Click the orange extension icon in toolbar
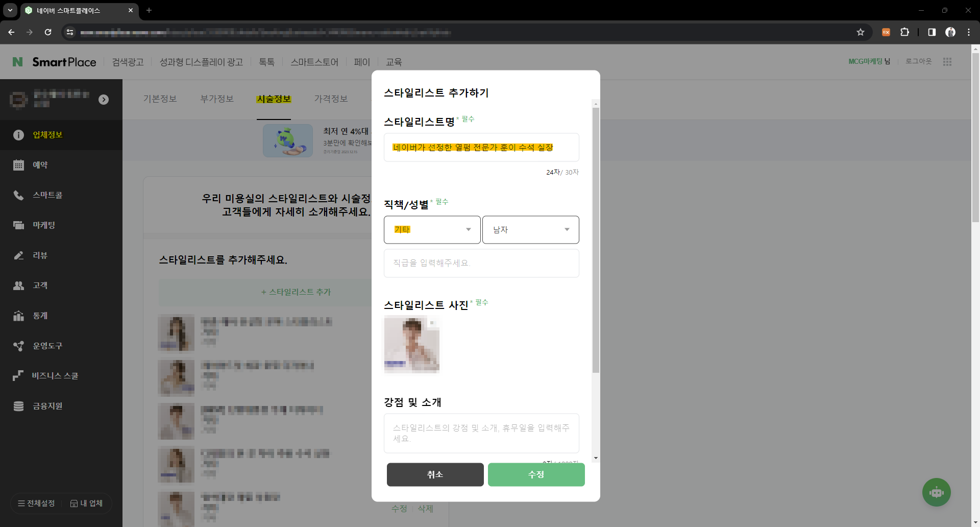980x527 pixels. tap(886, 32)
